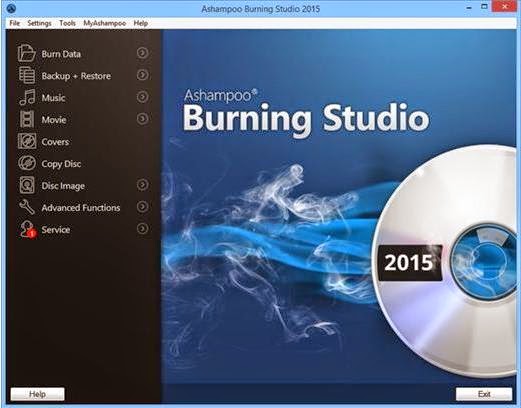Select the Backup + Restore label
This screenshot has height=408, width=521.
(x=76, y=76)
